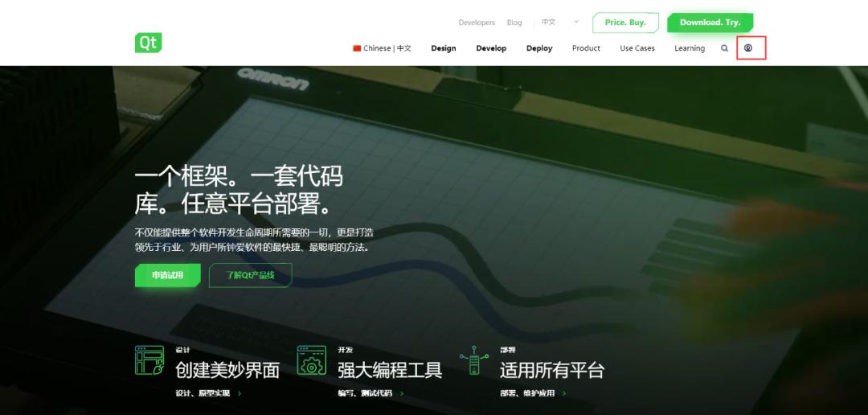Click the small 开发 label above 强大编程工具

tap(345, 350)
